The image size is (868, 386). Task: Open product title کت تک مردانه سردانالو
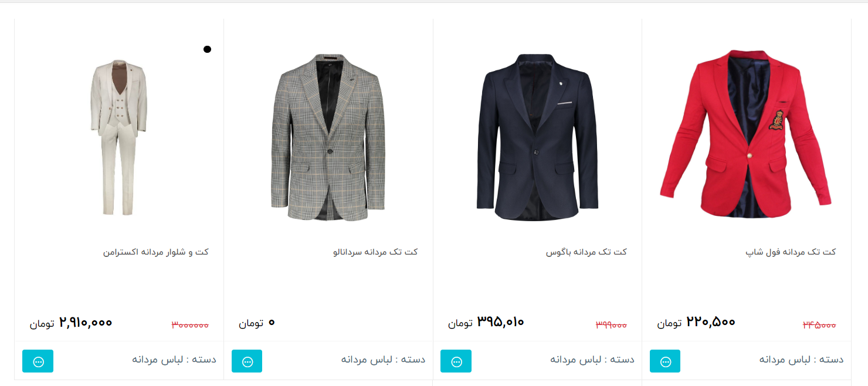375,252
